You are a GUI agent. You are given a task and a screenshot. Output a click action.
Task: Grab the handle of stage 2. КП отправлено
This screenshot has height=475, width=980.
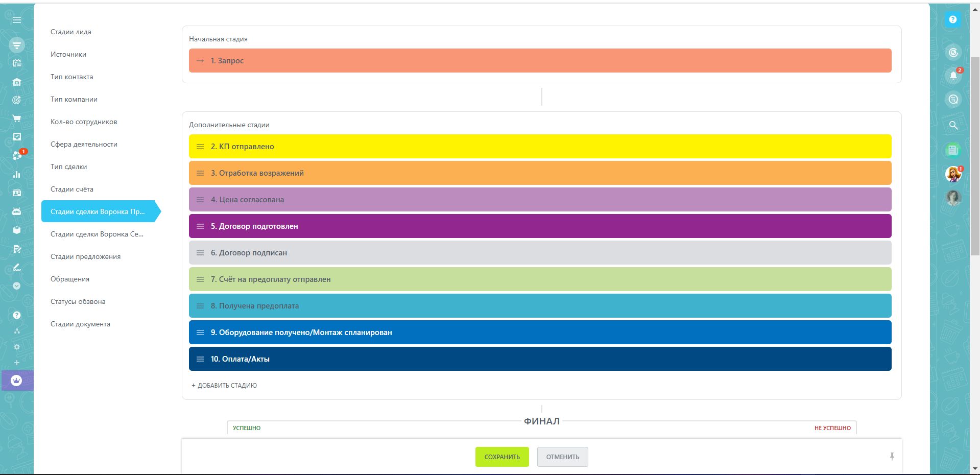200,147
